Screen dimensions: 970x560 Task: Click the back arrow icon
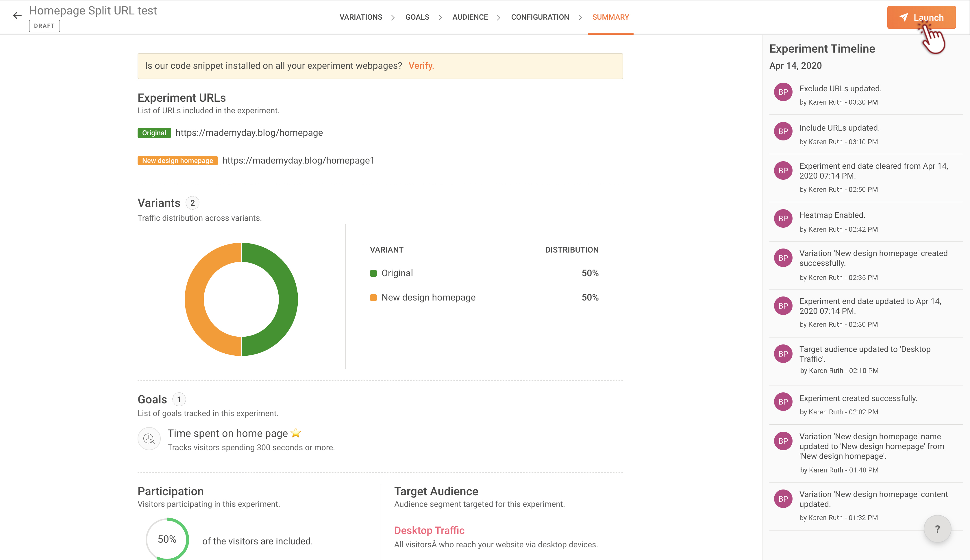click(x=17, y=15)
